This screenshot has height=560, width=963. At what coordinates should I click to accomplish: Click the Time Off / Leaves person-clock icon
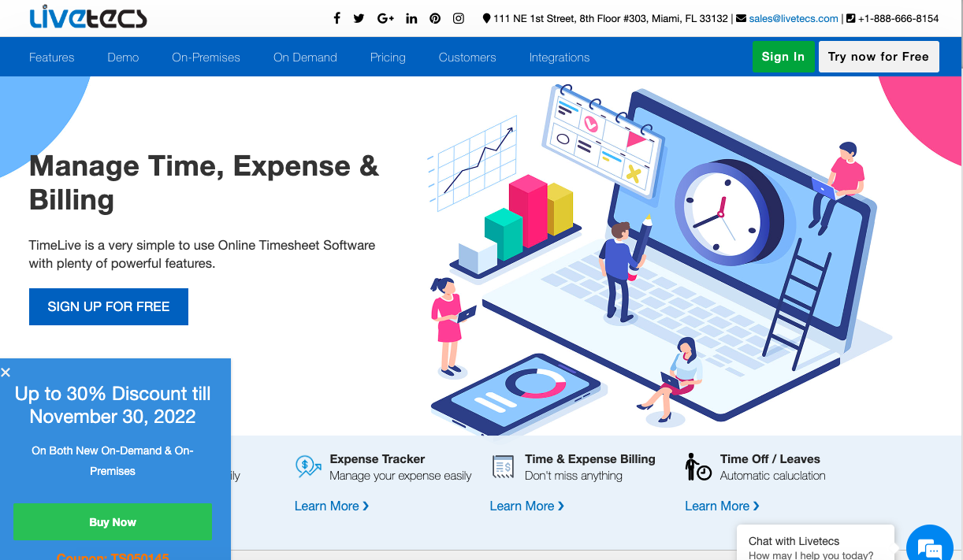tap(698, 467)
